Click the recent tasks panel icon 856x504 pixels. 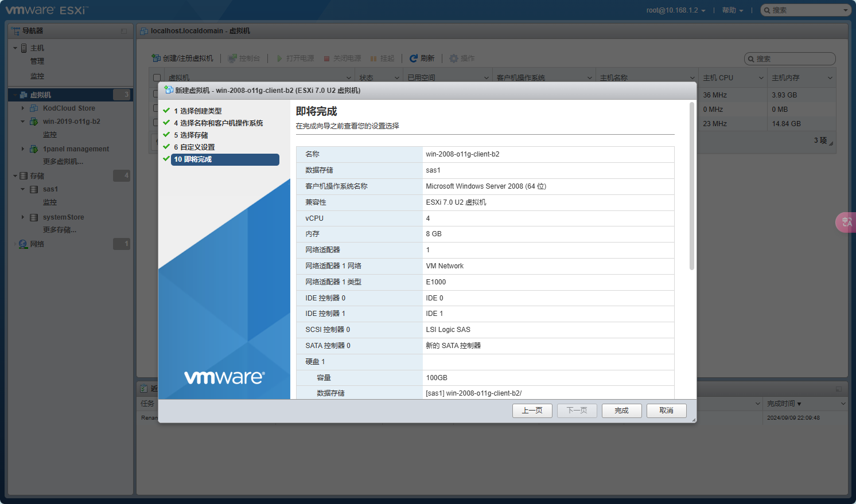click(144, 389)
